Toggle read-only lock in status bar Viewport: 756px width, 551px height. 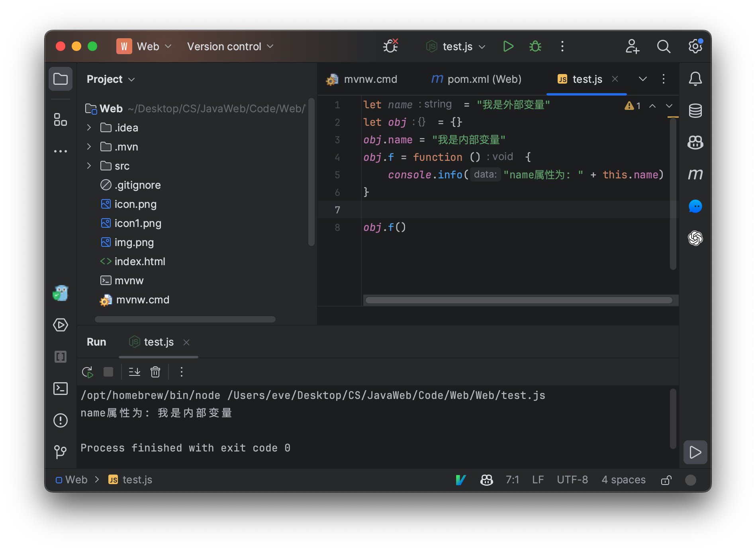666,480
